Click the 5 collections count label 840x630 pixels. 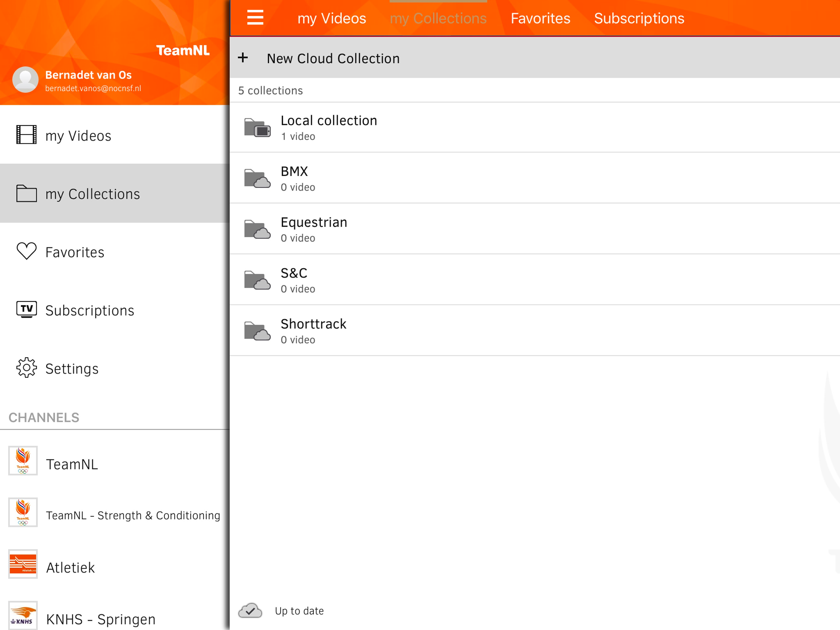[x=270, y=90]
